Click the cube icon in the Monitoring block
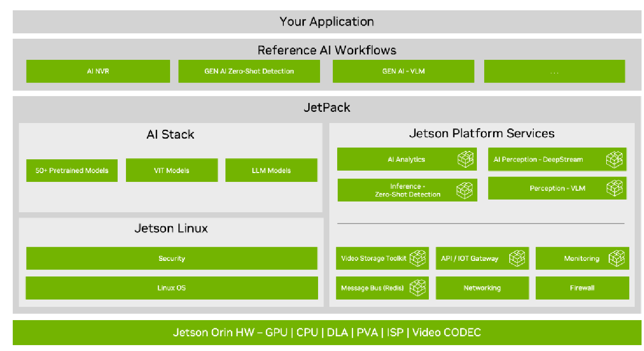Image resolution: width=644 pixels, height=351 pixels. [x=617, y=258]
